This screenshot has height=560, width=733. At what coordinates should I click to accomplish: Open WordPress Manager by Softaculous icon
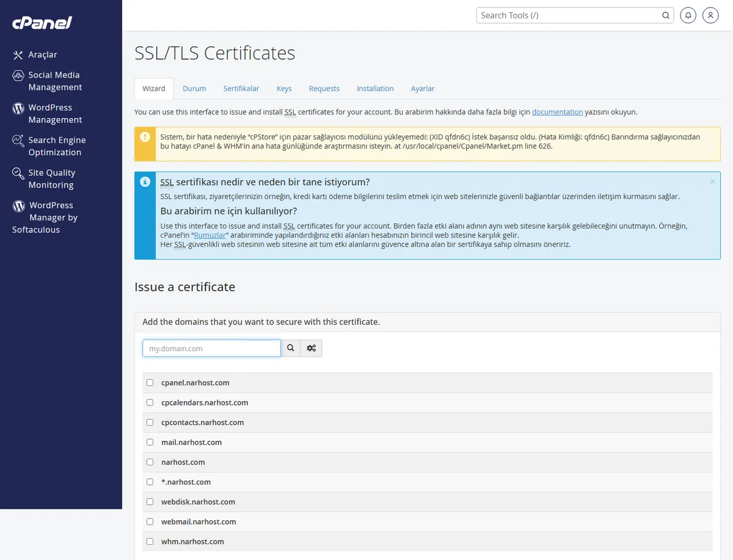tap(19, 206)
